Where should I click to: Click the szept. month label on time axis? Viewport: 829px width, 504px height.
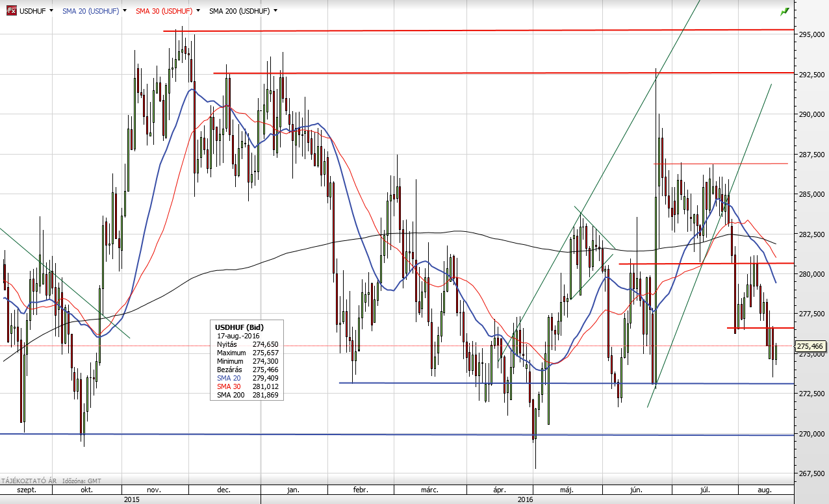click(27, 490)
